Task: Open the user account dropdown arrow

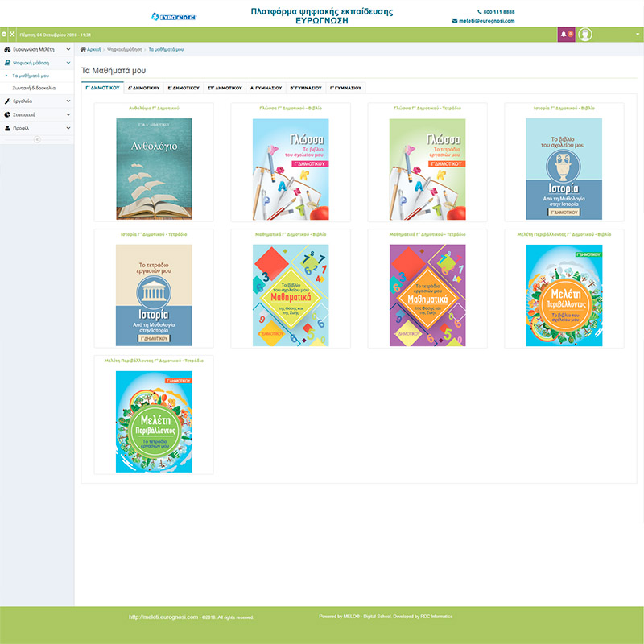Action: (x=638, y=35)
